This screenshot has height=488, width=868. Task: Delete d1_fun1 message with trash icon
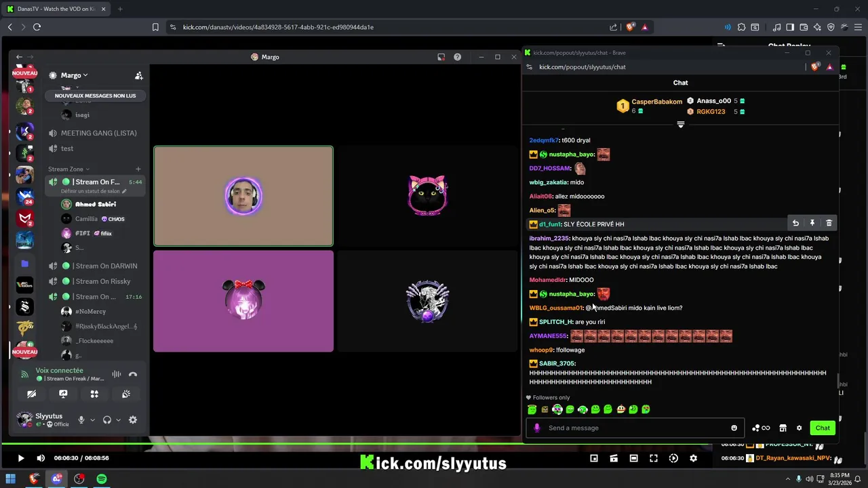click(829, 223)
